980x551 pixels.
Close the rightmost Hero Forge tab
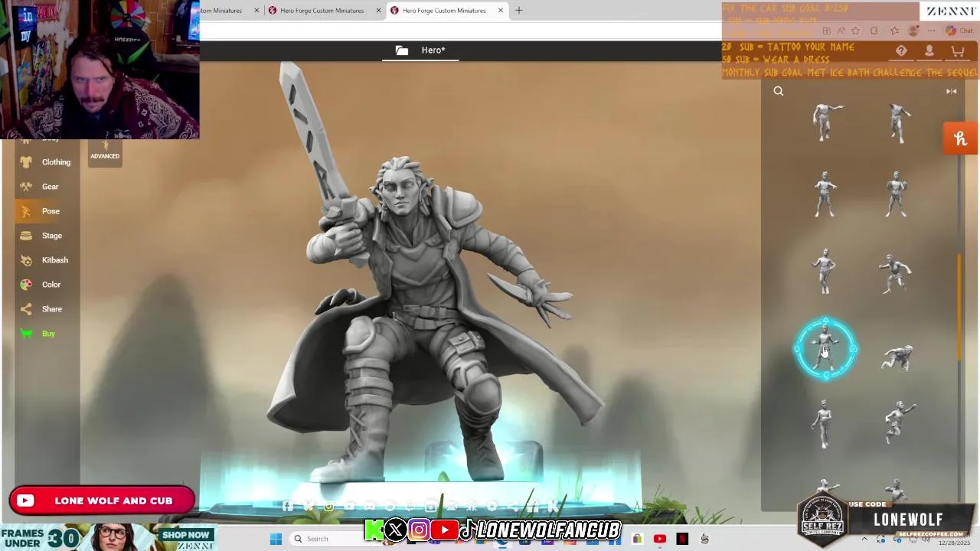(501, 11)
